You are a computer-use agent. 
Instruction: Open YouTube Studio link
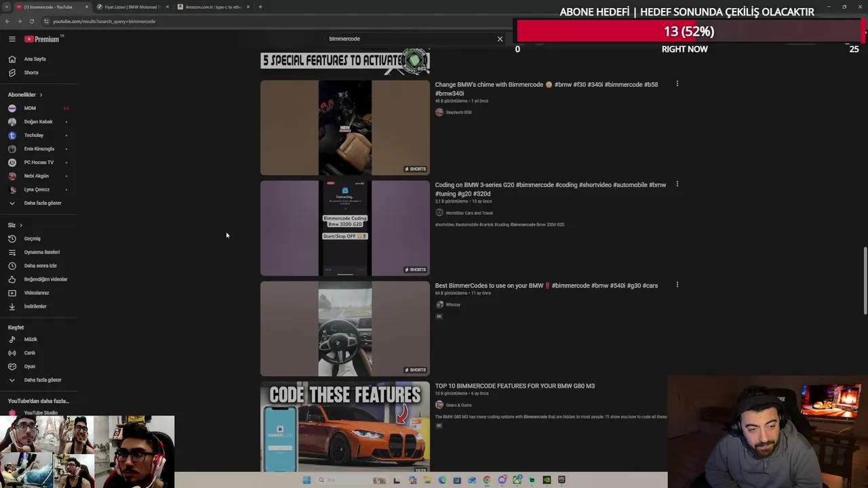(41, 413)
